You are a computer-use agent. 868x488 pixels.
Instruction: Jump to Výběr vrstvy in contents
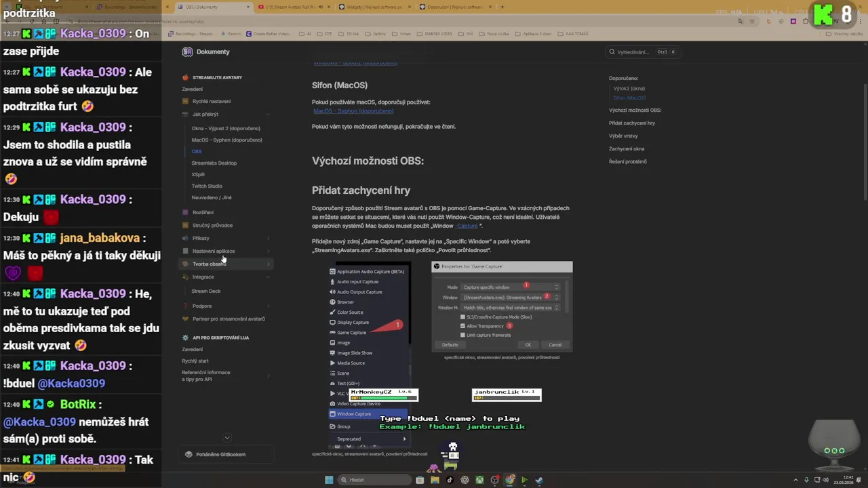click(623, 136)
